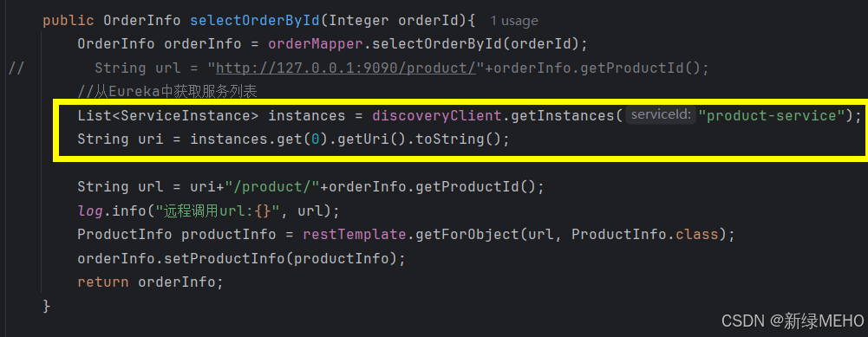Click the "/product/" string in url assignment
868x337 pixels.
pyautogui.click(x=271, y=186)
